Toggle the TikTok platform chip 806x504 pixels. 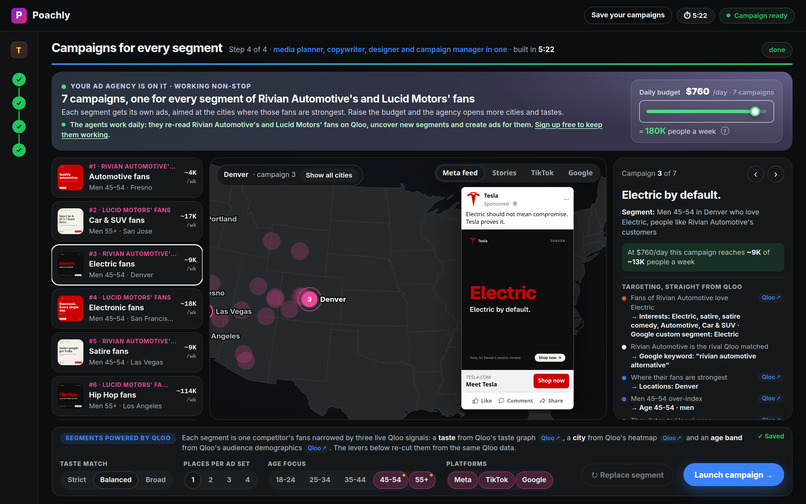(x=497, y=480)
